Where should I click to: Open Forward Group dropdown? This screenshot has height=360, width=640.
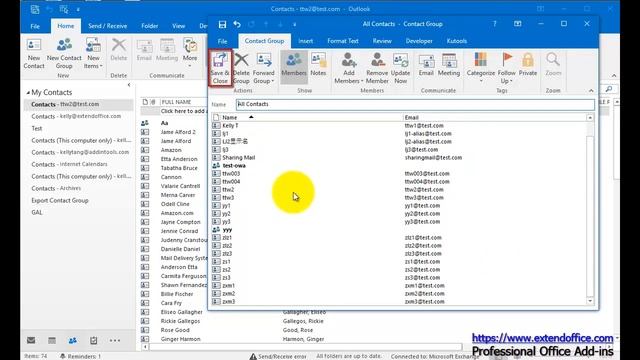[x=264, y=68]
